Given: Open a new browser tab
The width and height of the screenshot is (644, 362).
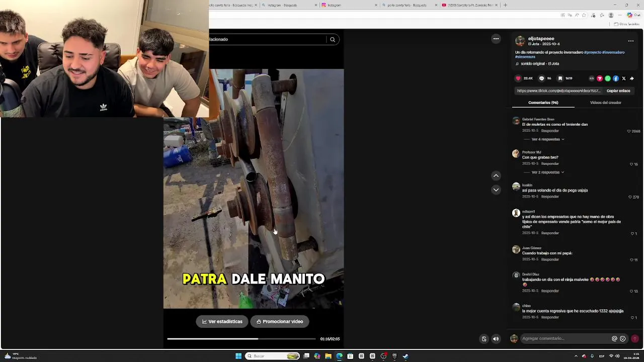Looking at the screenshot, I should tap(505, 5).
